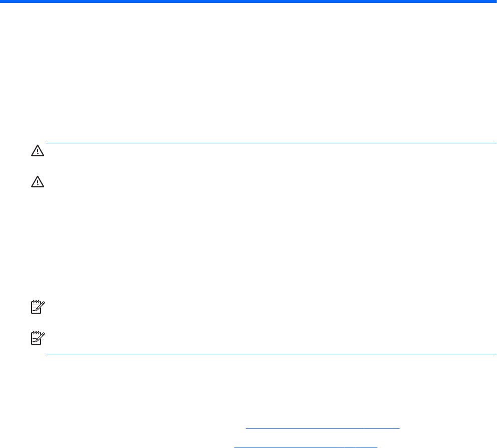497x448 pixels.
Task: Click the blue header bar at top
Action: coord(248,2)
